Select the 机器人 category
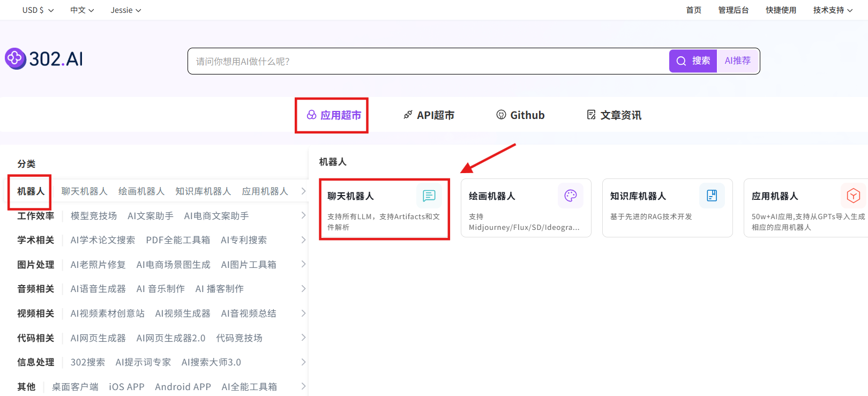The width and height of the screenshot is (868, 396). click(31, 191)
